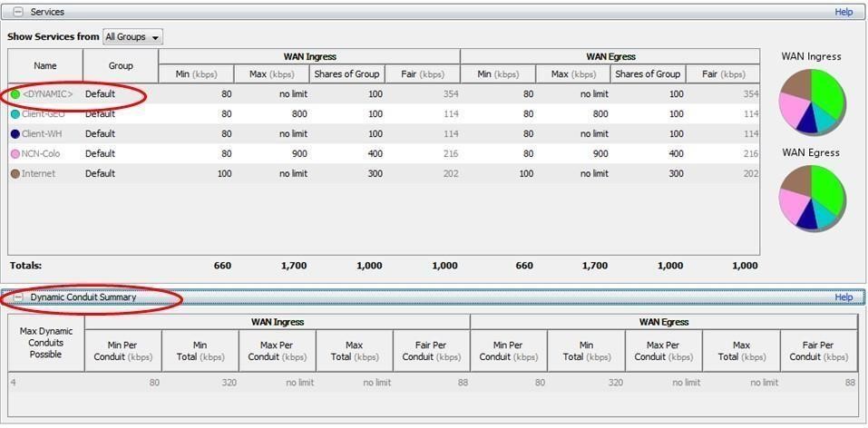Click WAN Ingress Min (kbps) column header
Image resolution: width=868 pixels, height=428 pixels.
click(197, 74)
